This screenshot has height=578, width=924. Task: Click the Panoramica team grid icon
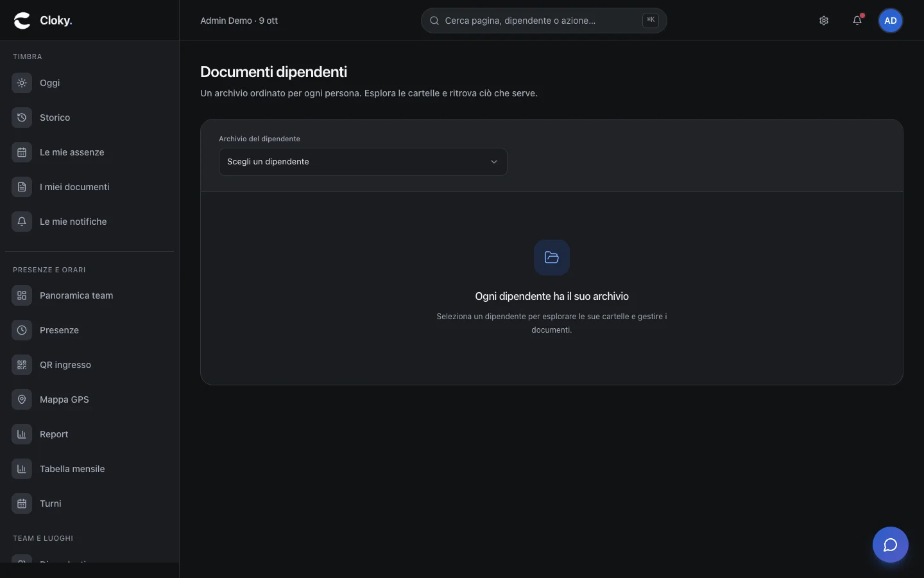point(22,295)
